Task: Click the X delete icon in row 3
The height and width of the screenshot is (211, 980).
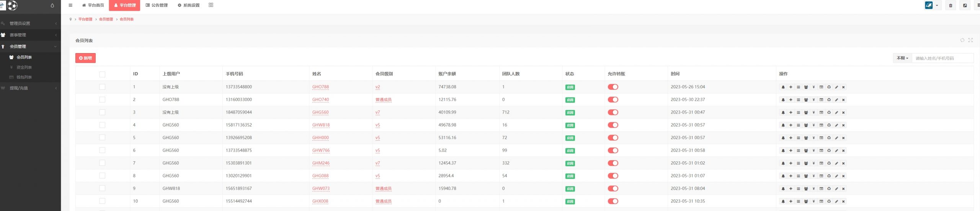Action: coord(843,113)
